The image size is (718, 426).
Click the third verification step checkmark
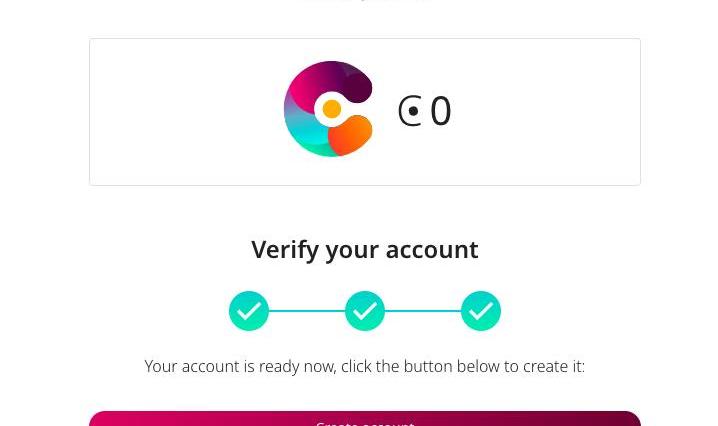pyautogui.click(x=481, y=311)
